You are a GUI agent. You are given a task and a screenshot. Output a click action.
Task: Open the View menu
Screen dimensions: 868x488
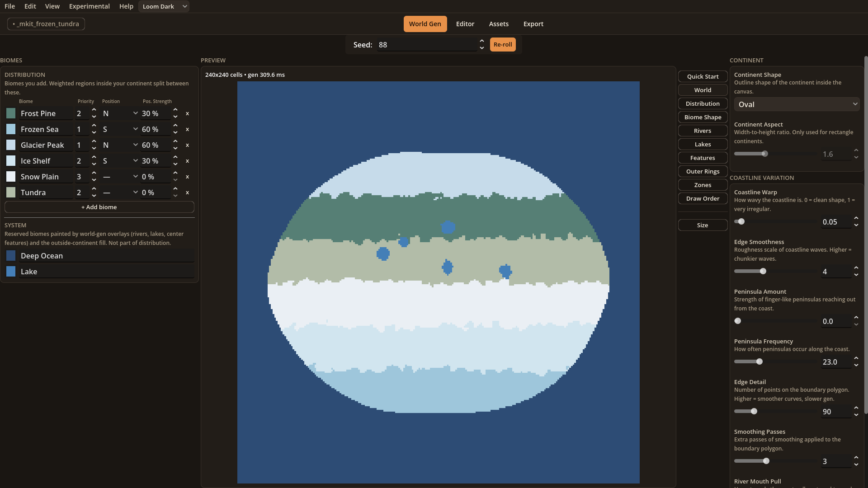(52, 6)
